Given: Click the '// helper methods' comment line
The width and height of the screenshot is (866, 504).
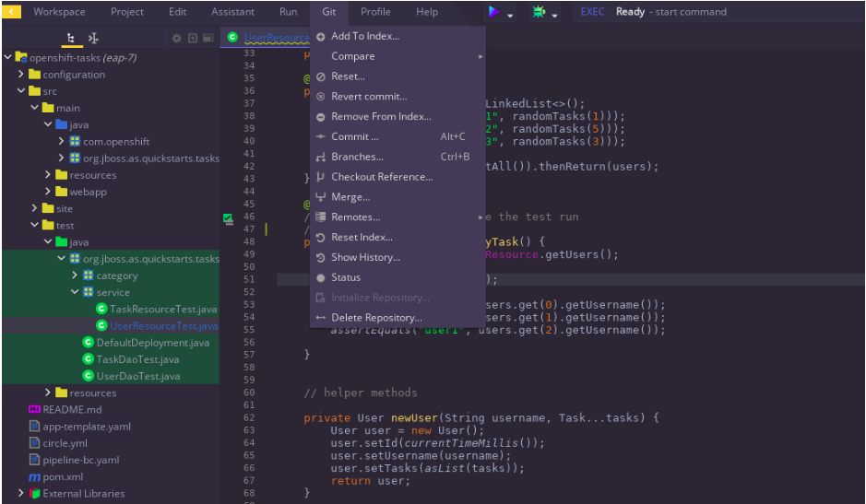Looking at the screenshot, I should 361,393.
